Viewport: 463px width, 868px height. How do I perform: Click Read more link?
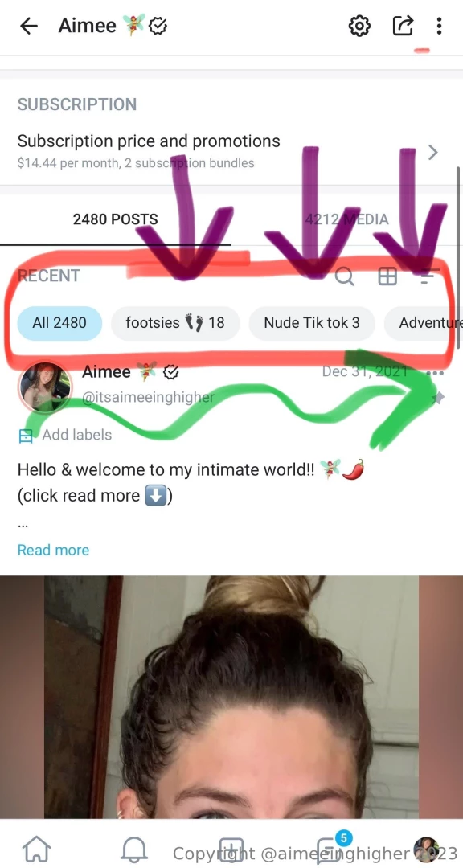[x=53, y=550]
